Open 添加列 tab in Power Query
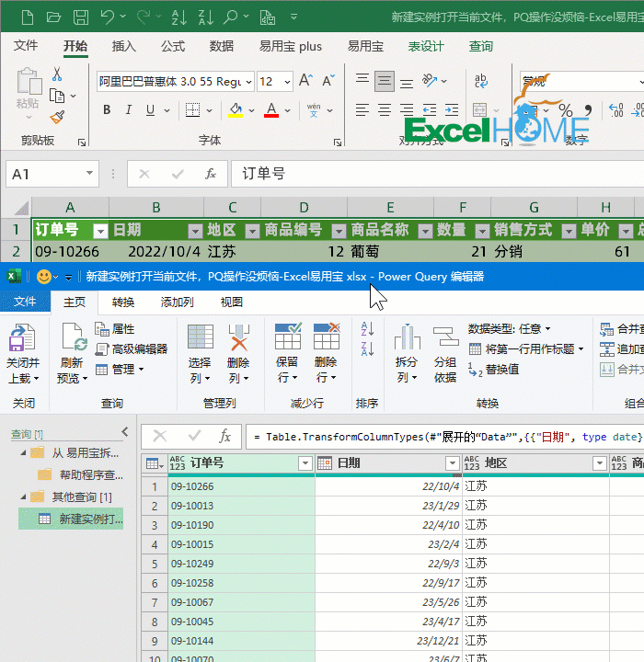The image size is (644, 662). point(177,302)
